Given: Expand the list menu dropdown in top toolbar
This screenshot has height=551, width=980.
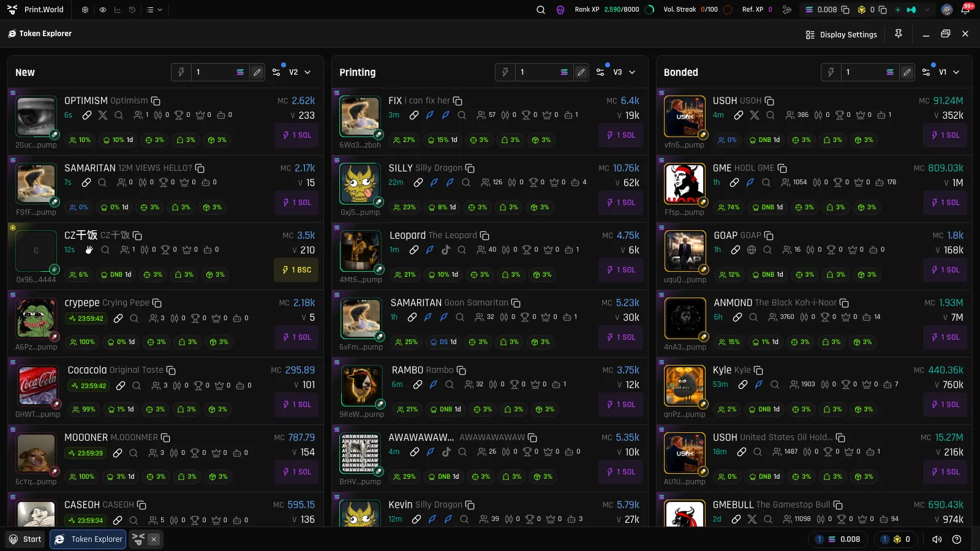Looking at the screenshot, I should (x=154, y=10).
